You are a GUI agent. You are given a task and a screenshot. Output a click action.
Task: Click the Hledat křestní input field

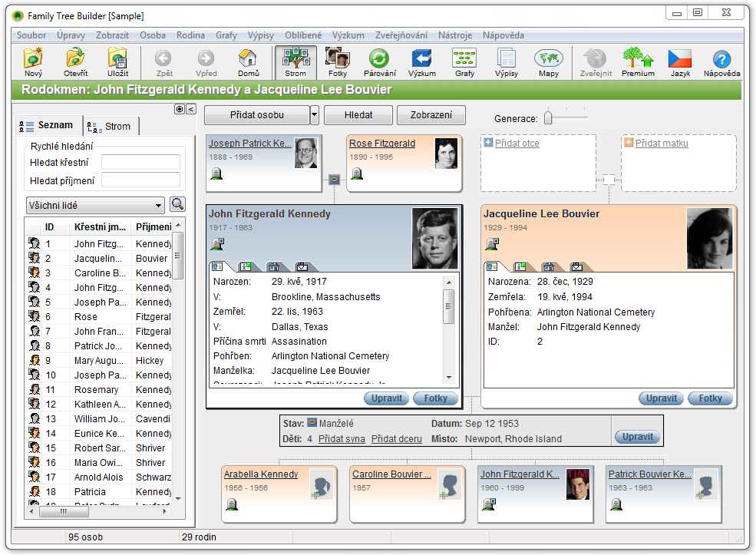(140, 163)
